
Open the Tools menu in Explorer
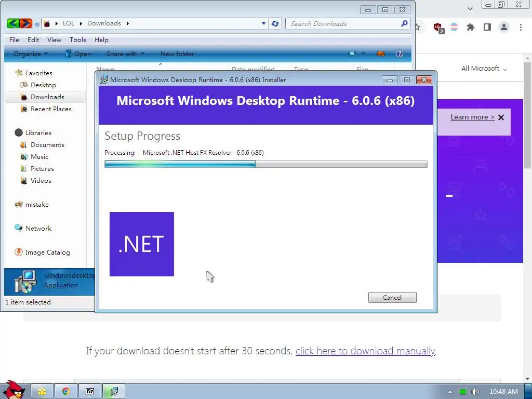coord(78,39)
